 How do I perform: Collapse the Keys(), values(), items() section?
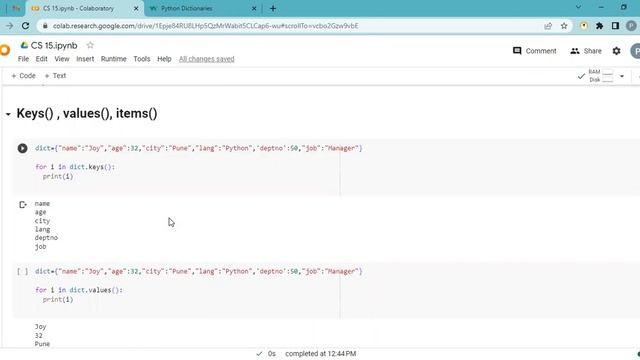coord(8,114)
